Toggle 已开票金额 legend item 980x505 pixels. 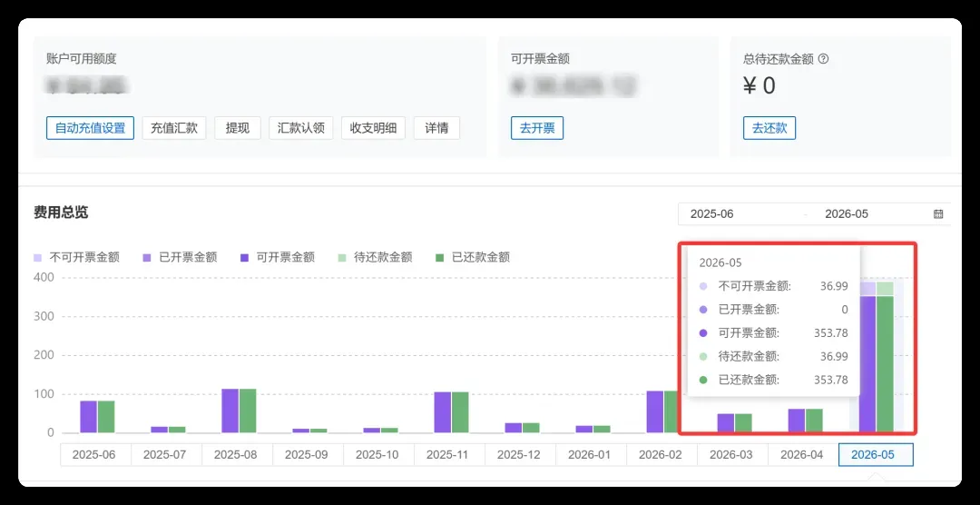pyautogui.click(x=180, y=257)
